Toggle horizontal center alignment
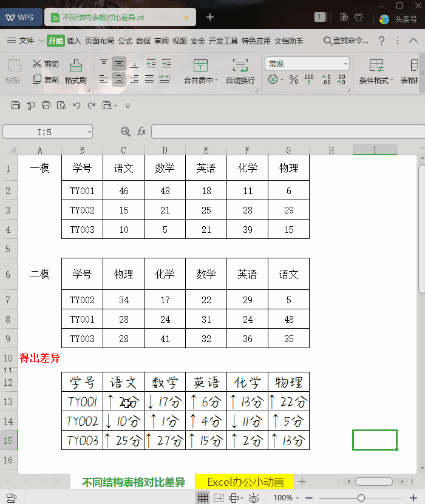Screen dimensions: 425x504 coord(119,79)
